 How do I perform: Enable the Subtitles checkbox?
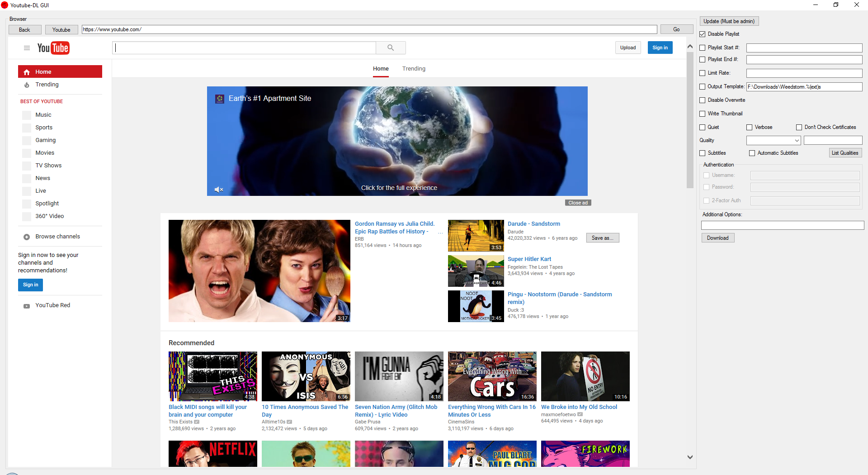tap(703, 153)
